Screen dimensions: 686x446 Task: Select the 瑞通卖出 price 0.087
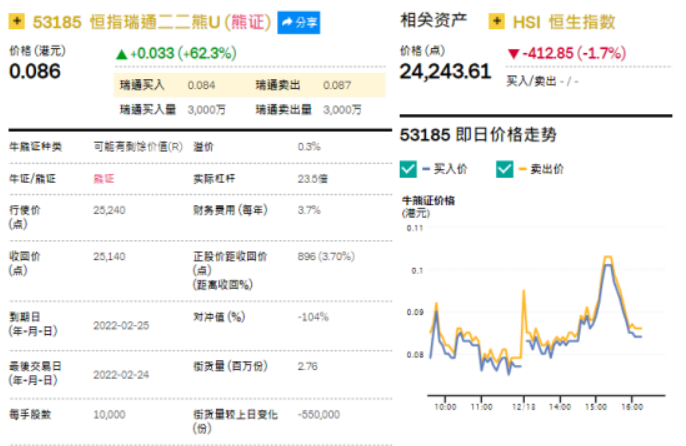336,86
